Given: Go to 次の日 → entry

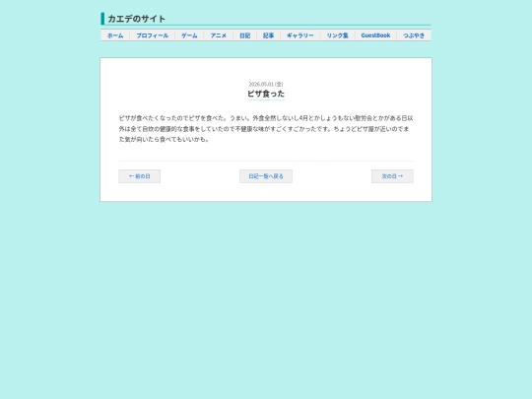Looking at the screenshot, I should click(x=392, y=176).
